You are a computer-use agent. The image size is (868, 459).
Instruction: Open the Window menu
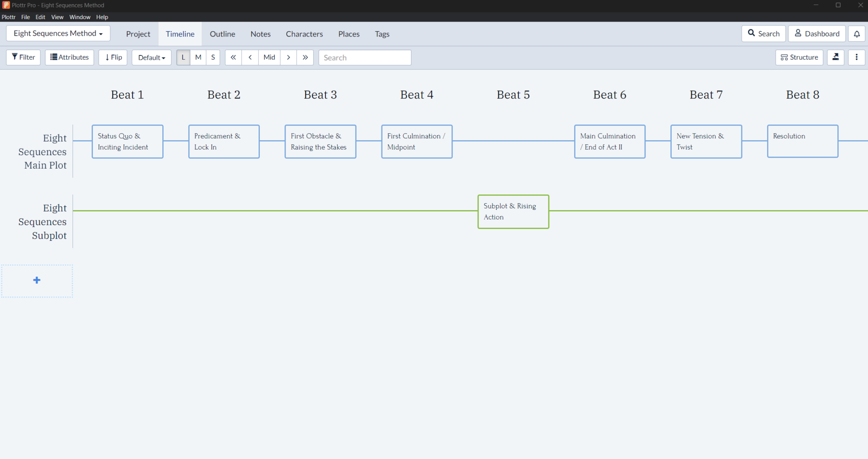[x=80, y=17]
